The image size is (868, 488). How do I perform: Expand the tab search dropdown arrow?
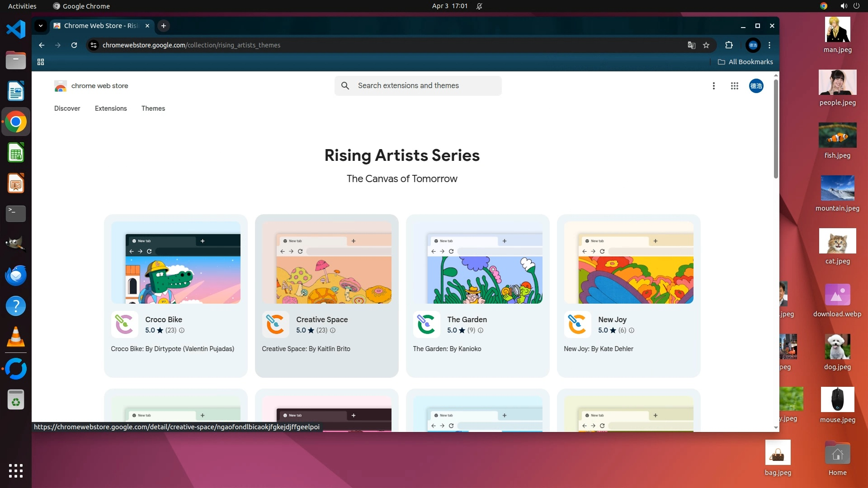tap(41, 26)
